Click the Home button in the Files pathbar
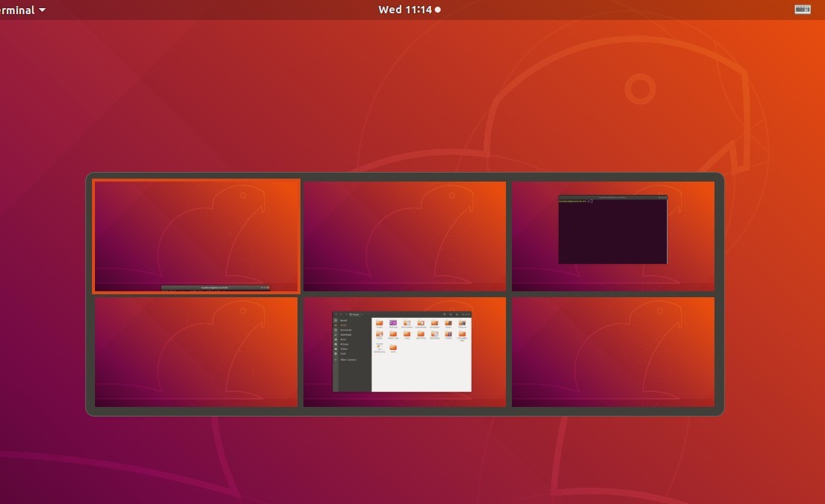This screenshot has width=825, height=504. pos(355,314)
